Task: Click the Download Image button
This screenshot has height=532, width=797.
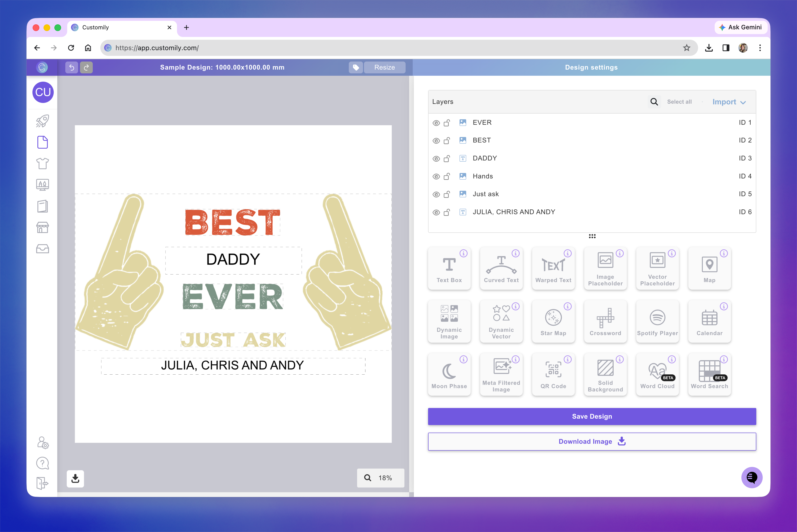Action: click(x=592, y=441)
